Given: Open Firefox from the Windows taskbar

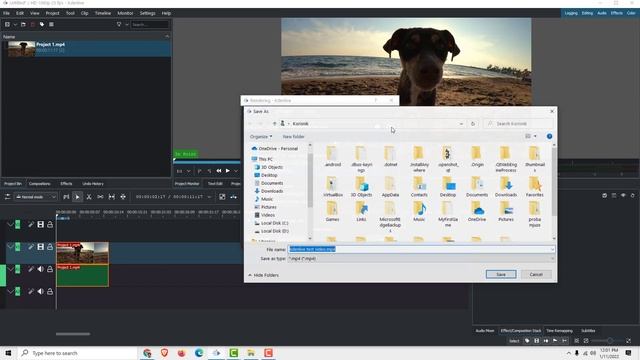Looking at the screenshot, I should pos(182,353).
